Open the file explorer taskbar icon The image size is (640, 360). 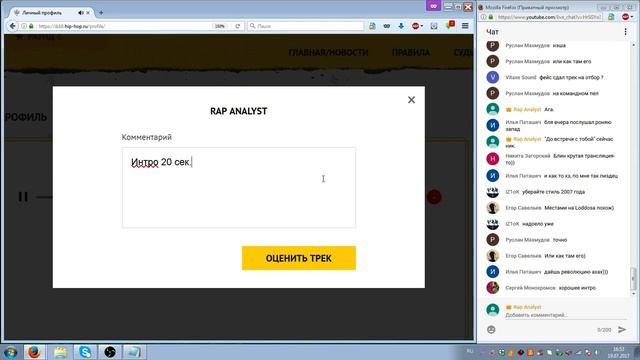click(60, 352)
